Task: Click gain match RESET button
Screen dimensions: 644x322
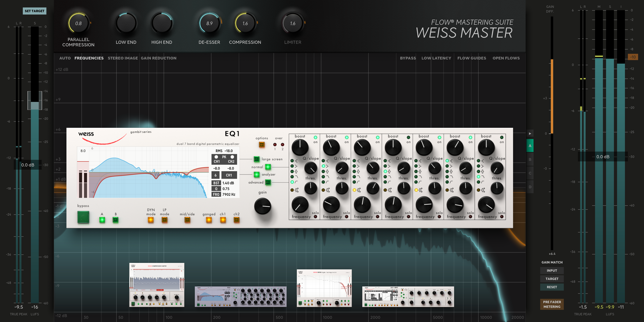Action: point(552,287)
